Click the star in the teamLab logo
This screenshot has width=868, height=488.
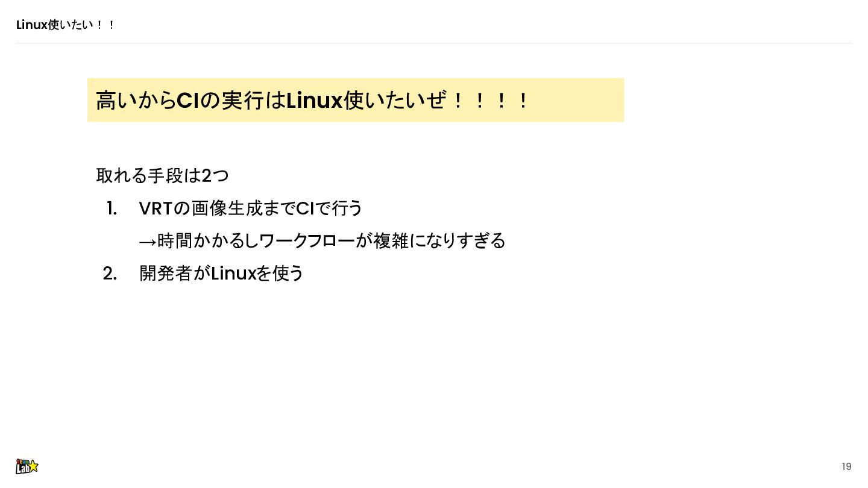(x=34, y=466)
